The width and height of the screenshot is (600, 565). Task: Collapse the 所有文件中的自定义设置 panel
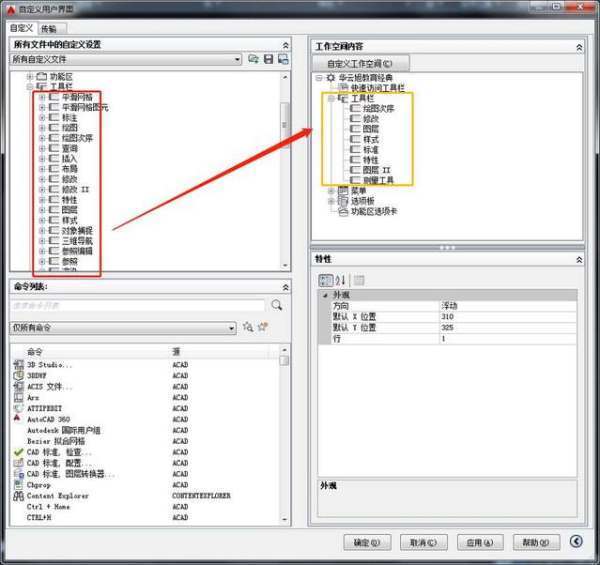tap(285, 45)
